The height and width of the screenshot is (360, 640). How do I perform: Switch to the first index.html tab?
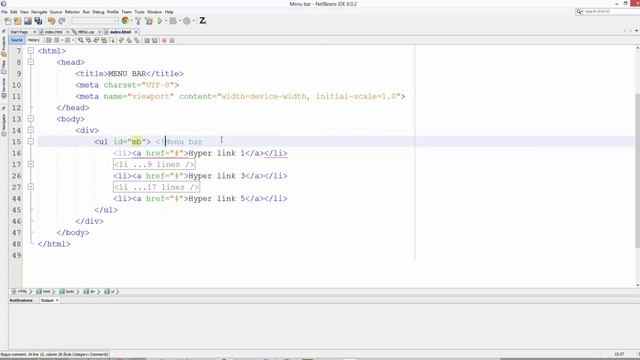[x=53, y=32]
